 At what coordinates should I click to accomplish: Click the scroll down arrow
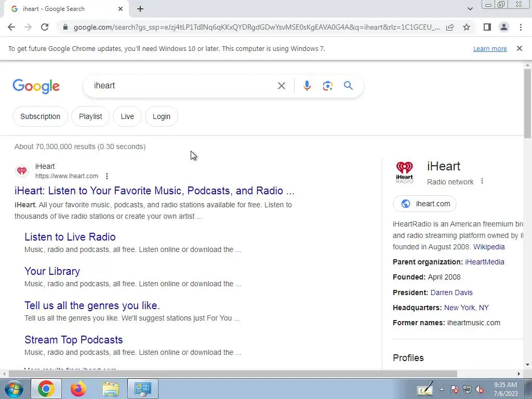[527, 365]
